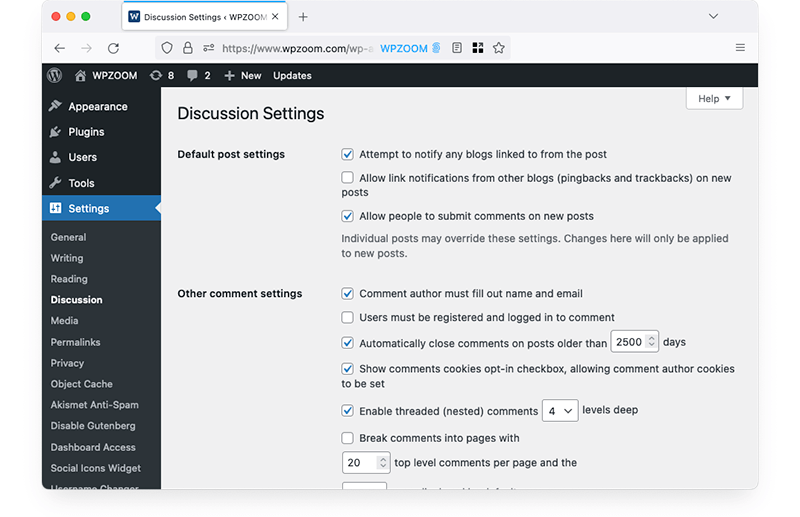The height and width of the screenshot is (517, 800).
Task: Go to Privacy settings
Action: 67,363
